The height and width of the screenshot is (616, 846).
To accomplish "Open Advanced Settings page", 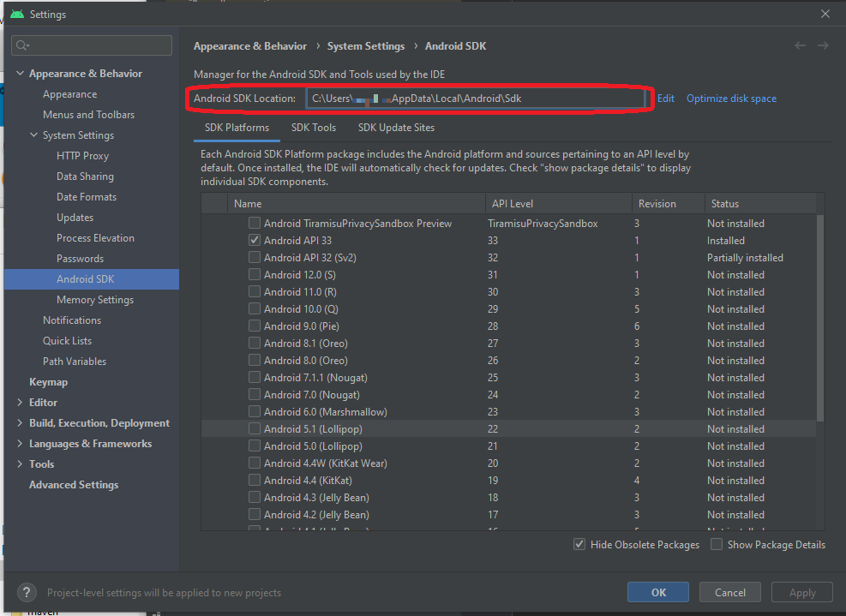I will tap(74, 484).
